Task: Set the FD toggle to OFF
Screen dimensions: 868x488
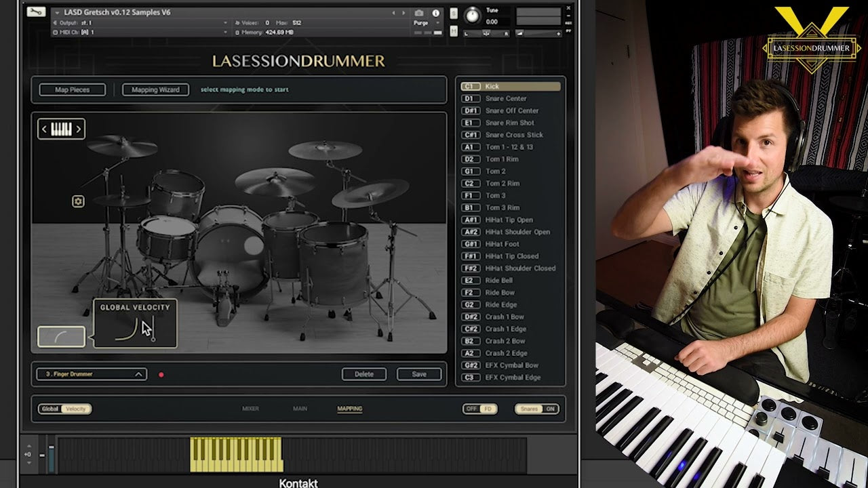Action: pos(471,409)
